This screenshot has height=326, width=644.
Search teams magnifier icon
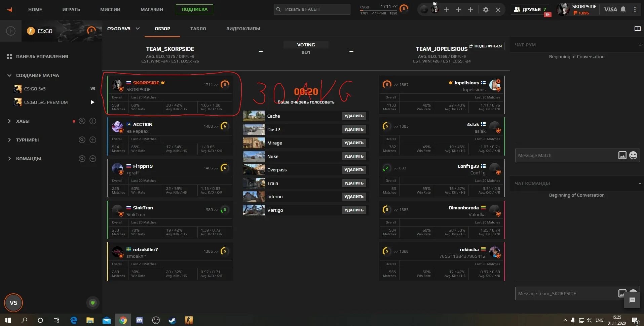coord(82,159)
